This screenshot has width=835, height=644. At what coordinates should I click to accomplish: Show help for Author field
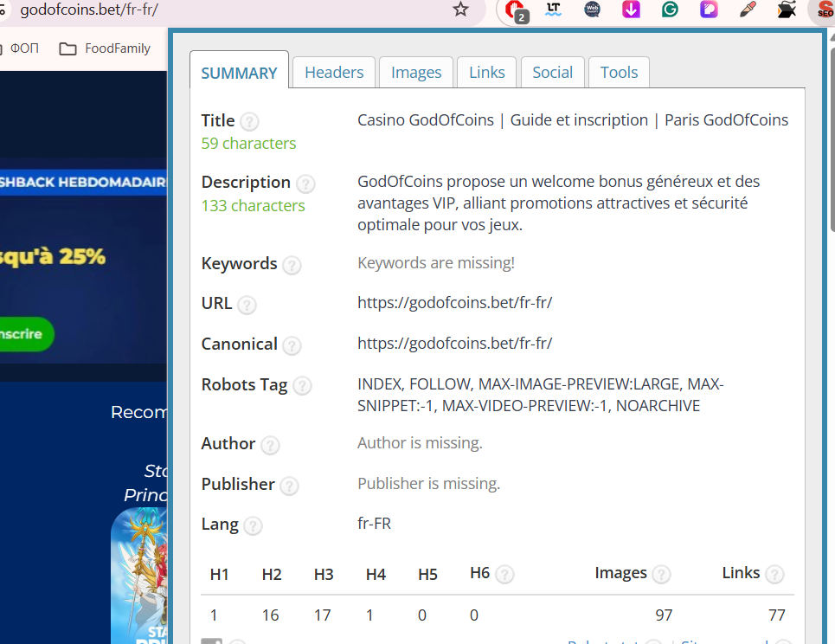click(x=270, y=445)
